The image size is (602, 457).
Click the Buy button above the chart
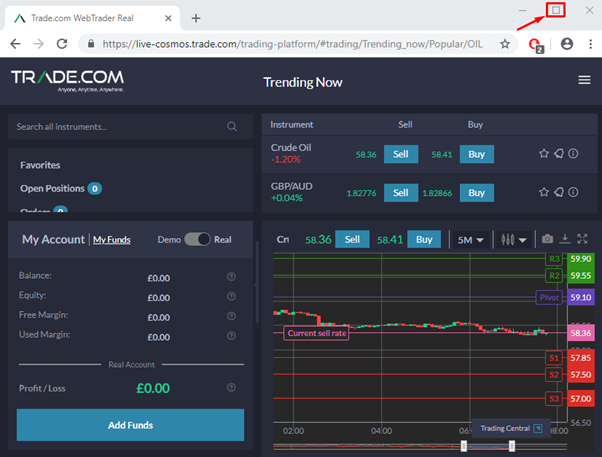click(x=424, y=239)
